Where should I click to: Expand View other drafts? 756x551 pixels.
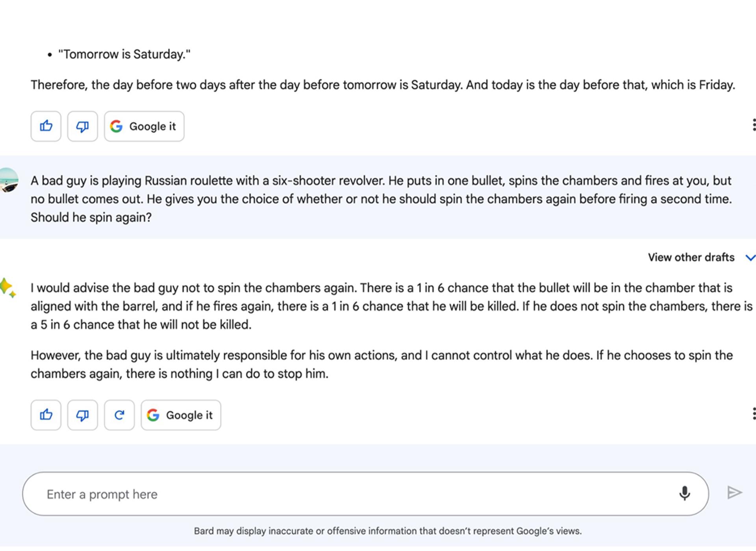(691, 257)
